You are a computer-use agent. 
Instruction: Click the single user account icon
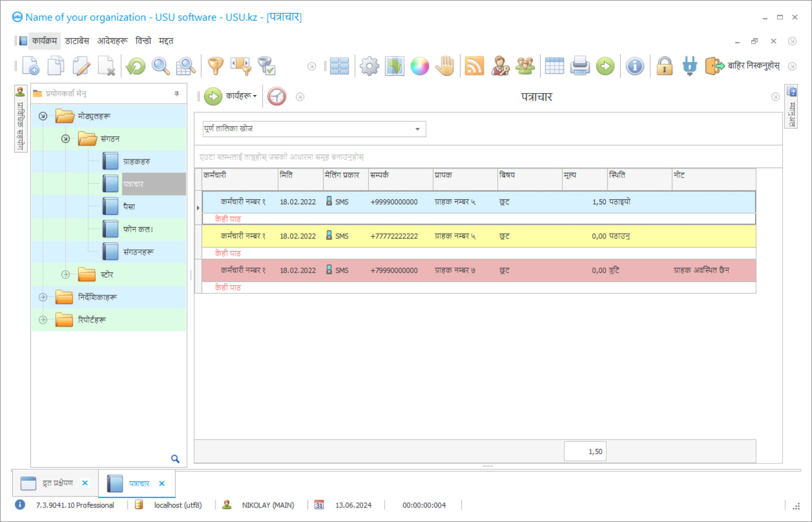point(500,66)
